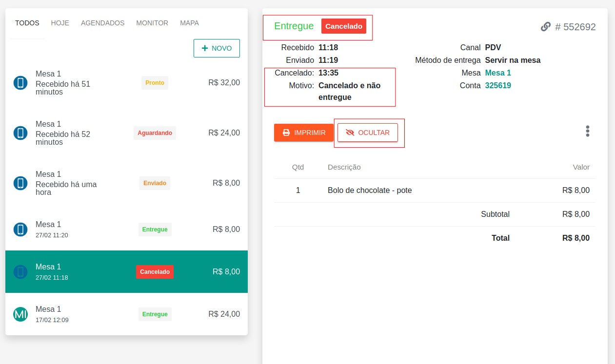Click the phone icon on the 27/02 11:20 order
Screen dimensions: 615x364
[20, 230]
